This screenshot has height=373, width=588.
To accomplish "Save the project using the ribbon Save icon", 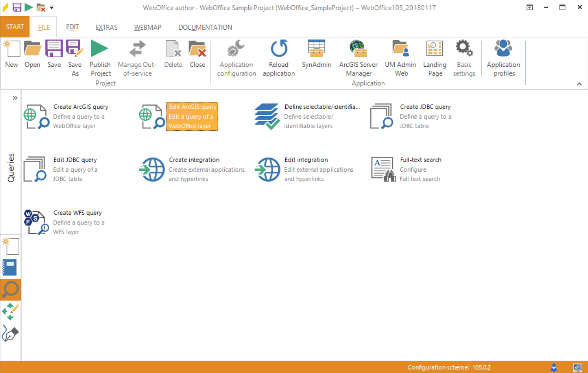I will coord(54,48).
